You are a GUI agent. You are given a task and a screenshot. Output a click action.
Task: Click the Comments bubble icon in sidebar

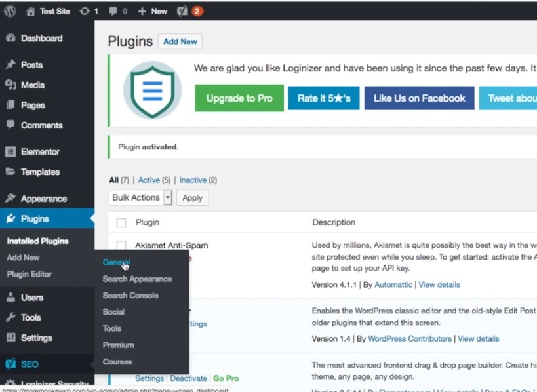click(x=10, y=125)
